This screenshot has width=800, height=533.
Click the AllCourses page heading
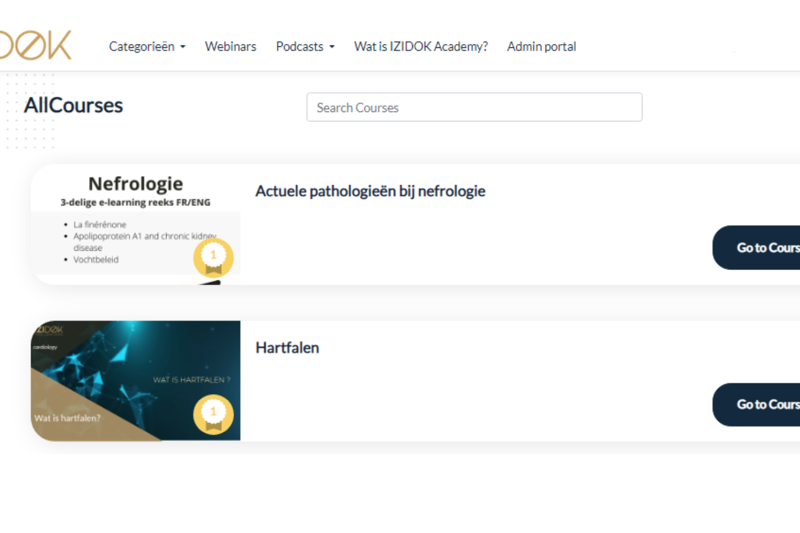74,105
